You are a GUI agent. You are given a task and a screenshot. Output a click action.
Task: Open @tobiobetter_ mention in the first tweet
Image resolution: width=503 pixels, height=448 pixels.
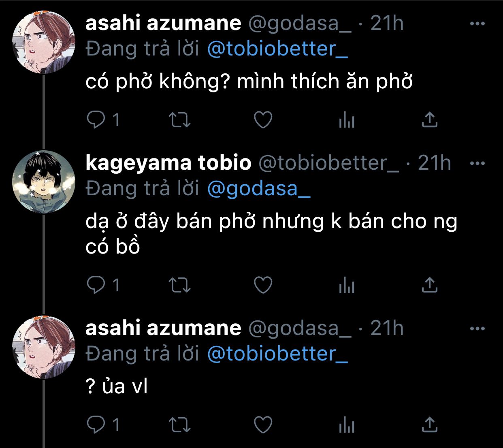pos(277,49)
